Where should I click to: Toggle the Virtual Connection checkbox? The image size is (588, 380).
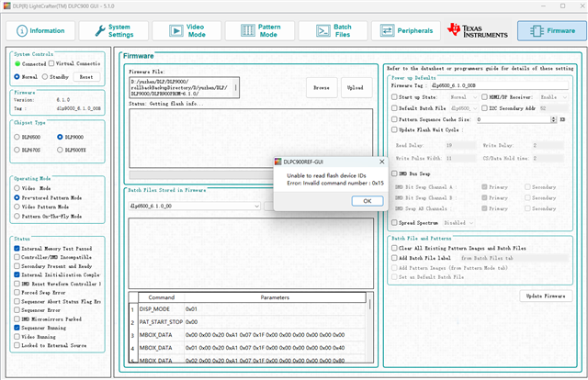(51, 63)
